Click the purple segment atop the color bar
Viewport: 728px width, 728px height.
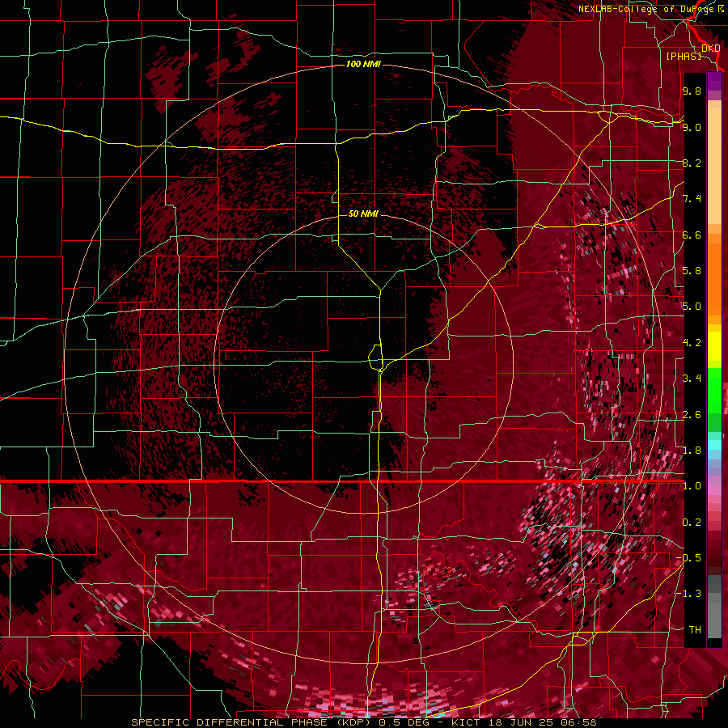(714, 81)
